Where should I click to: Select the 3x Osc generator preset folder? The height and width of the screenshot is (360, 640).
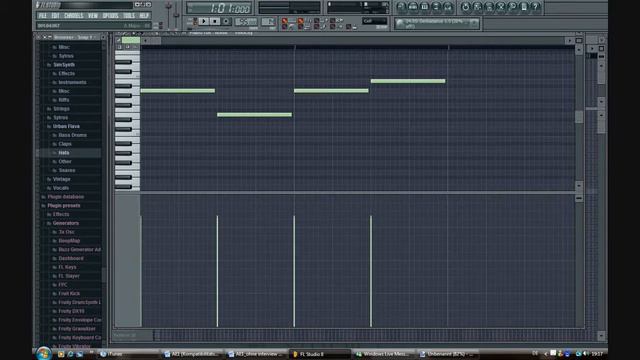pos(66,232)
